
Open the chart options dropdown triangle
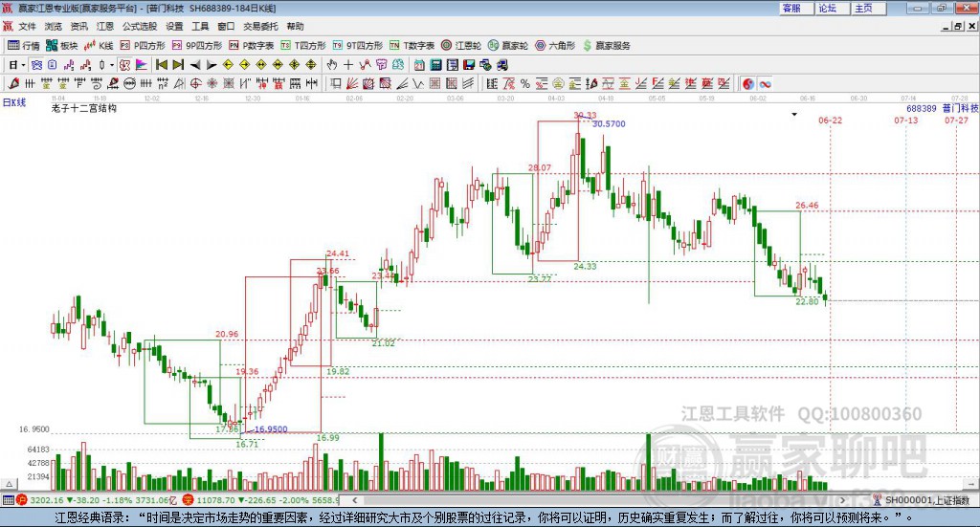pyautogui.click(x=794, y=114)
